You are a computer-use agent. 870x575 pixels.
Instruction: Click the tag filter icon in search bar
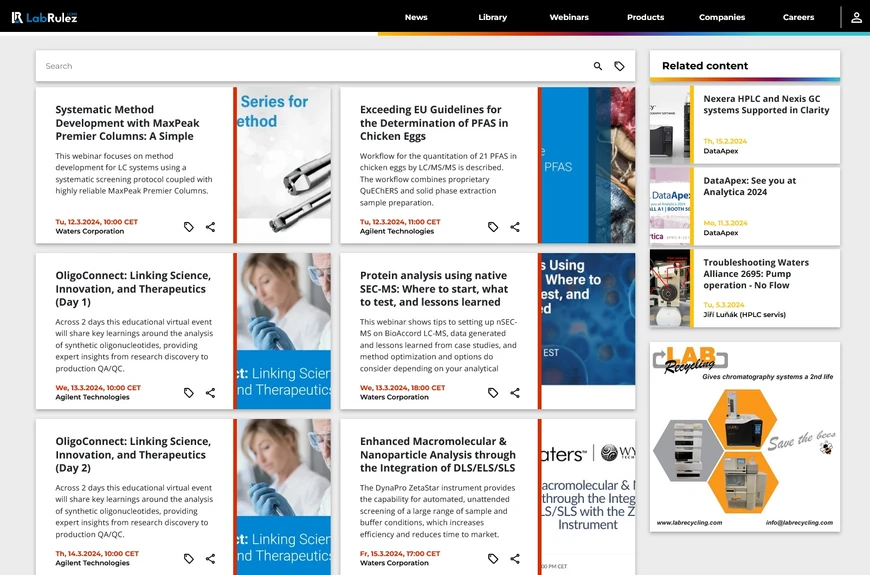coord(619,66)
